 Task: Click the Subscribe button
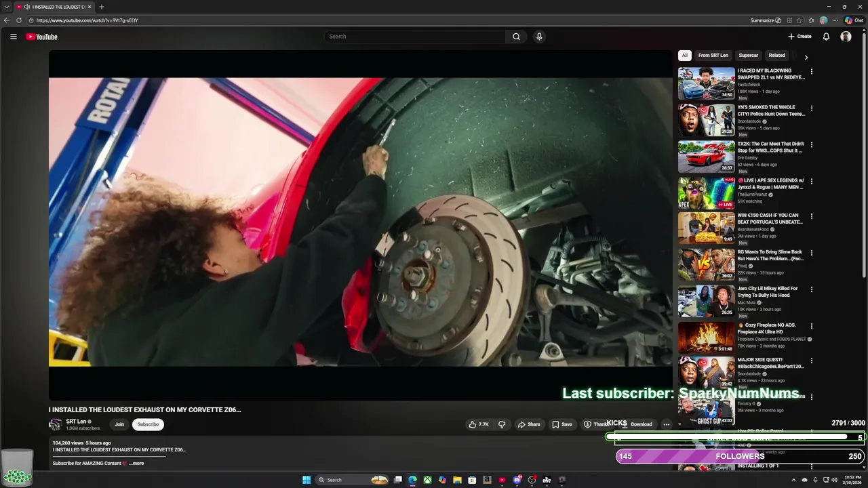pyautogui.click(x=148, y=424)
